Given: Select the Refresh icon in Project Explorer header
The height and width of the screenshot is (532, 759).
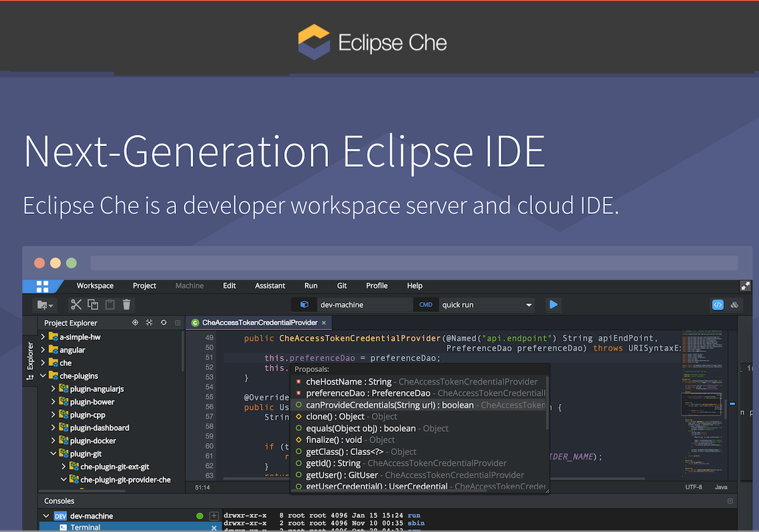Looking at the screenshot, I should pyautogui.click(x=163, y=322).
